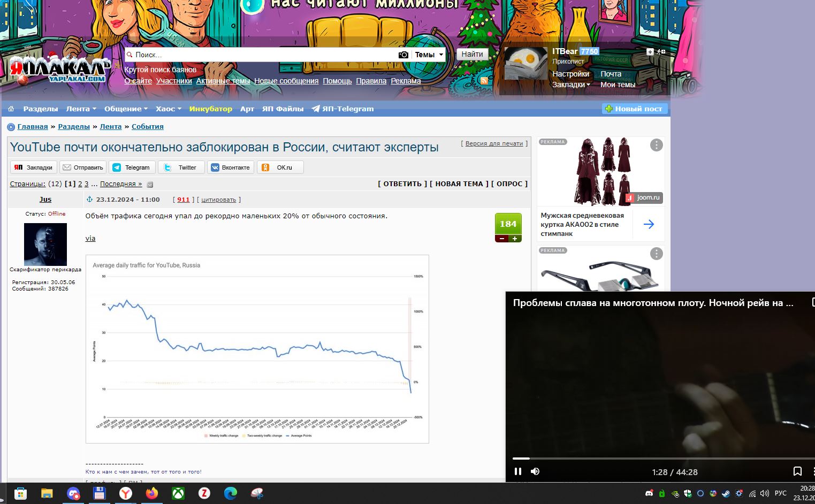
Task: Open Firefox from taskbar
Action: 152,493
